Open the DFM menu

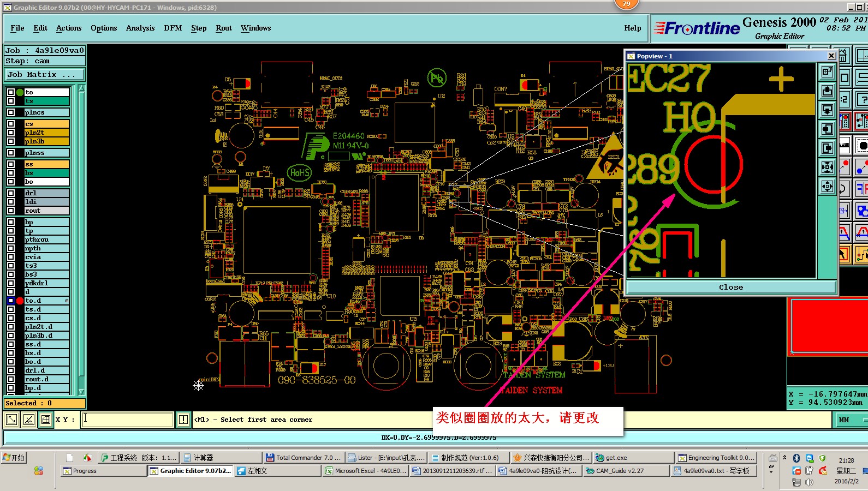pos(173,28)
